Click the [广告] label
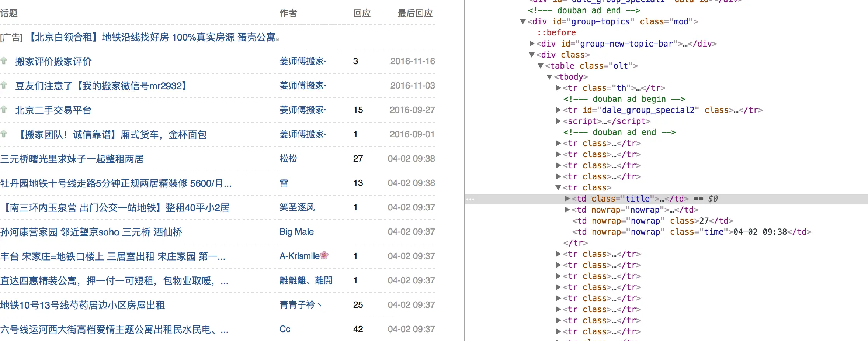The image size is (868, 341). [x=11, y=38]
